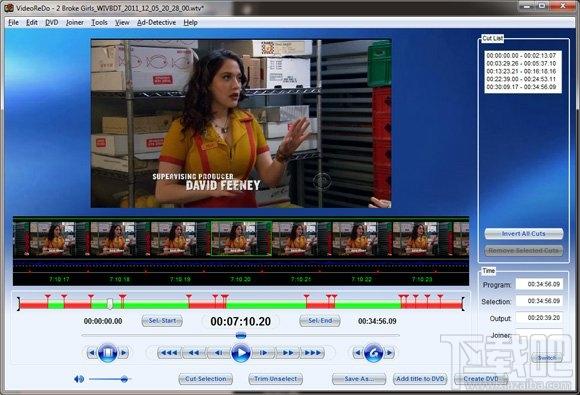Click the double-arrow fast forward button
The height and width of the screenshot is (395, 580).
(288, 353)
